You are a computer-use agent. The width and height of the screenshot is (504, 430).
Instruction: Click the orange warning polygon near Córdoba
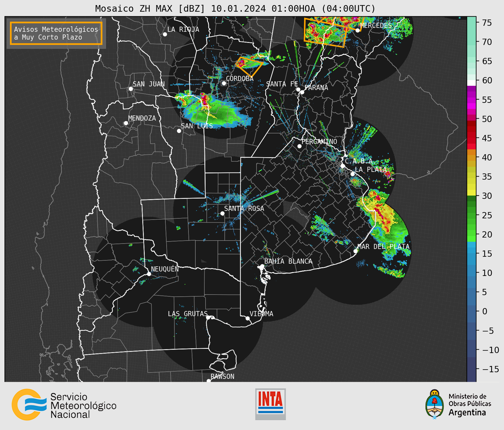point(249,67)
